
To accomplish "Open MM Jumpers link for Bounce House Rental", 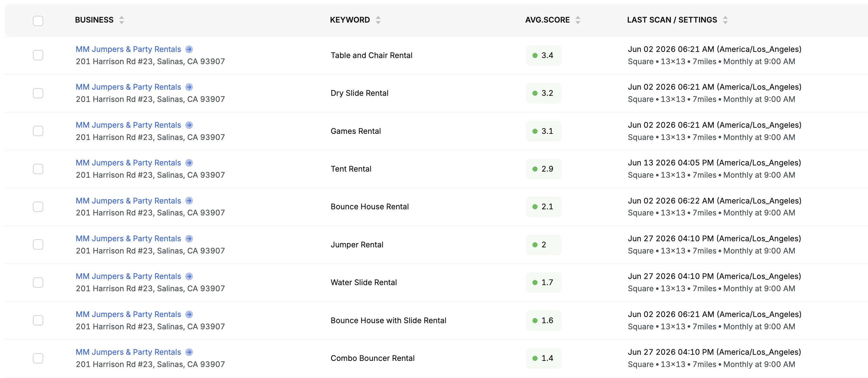I will (128, 201).
